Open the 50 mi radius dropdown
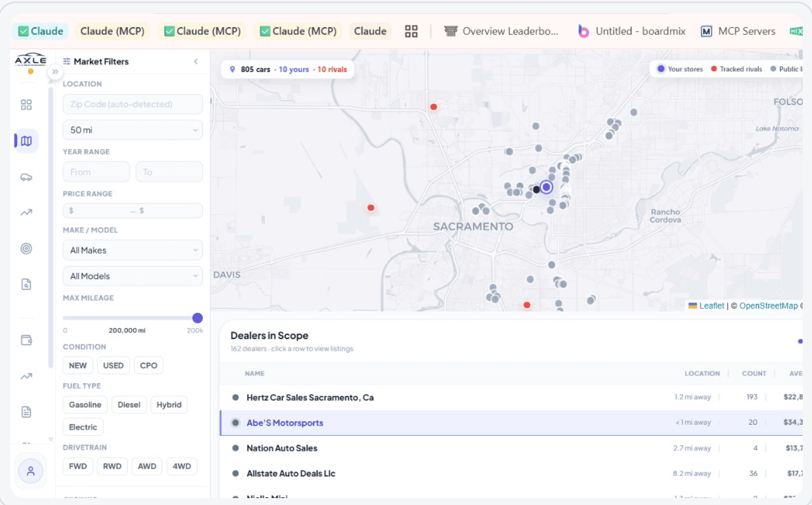 [132, 130]
